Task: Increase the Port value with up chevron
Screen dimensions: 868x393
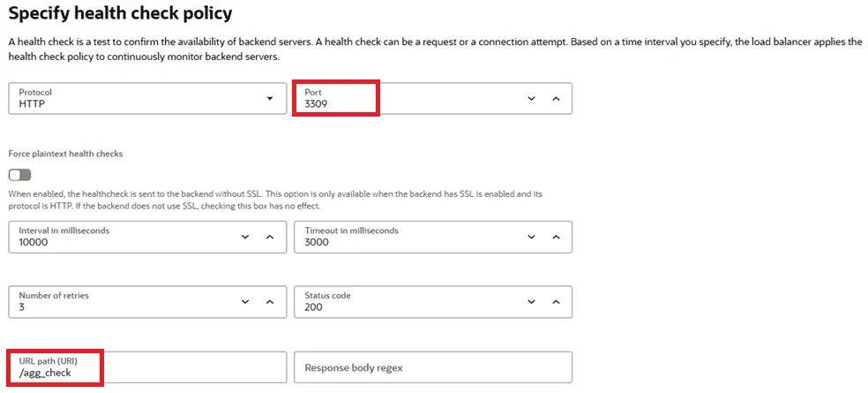Action: pyautogui.click(x=556, y=98)
